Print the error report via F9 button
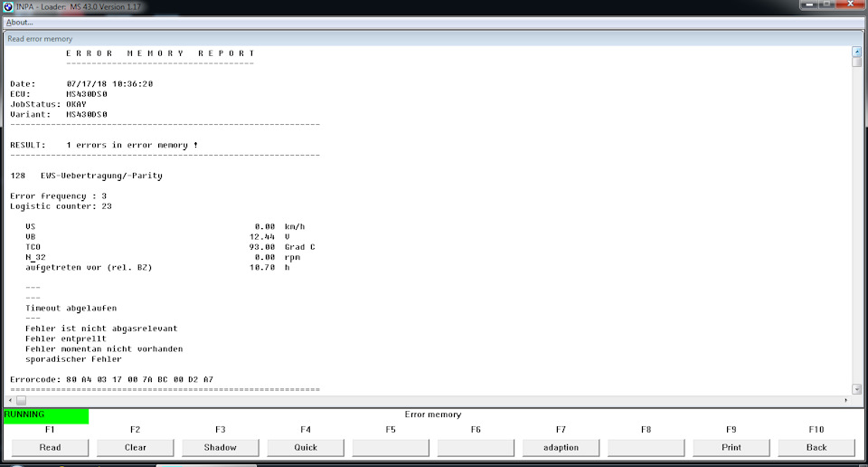The width and height of the screenshot is (868, 467). click(x=731, y=448)
